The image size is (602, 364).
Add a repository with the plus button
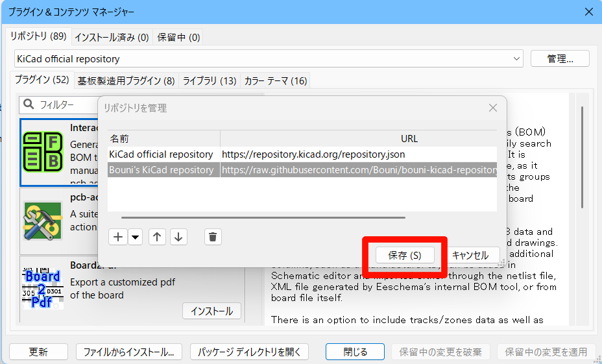pyautogui.click(x=118, y=237)
